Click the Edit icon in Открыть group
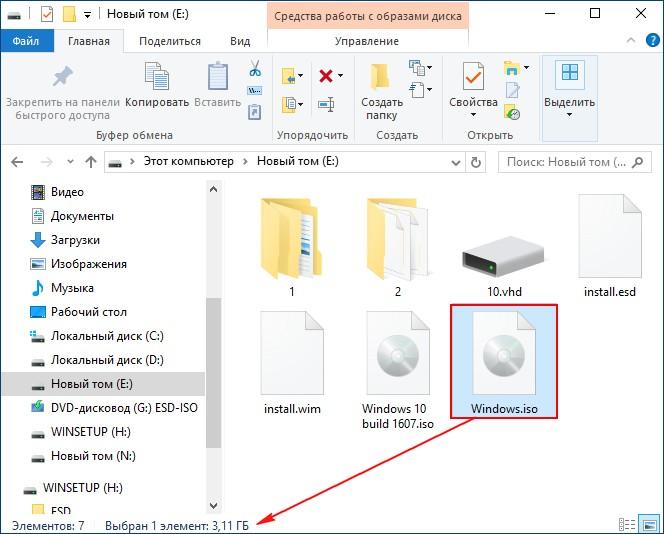The image size is (664, 534). 512,90
